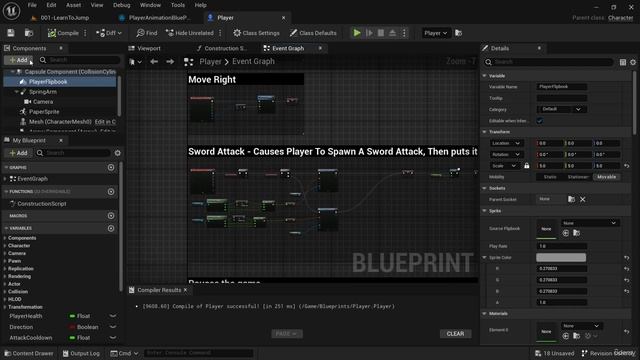Viewport: 640px width, 360px height.
Task: Open the Player debug object dropdown
Action: (436, 33)
